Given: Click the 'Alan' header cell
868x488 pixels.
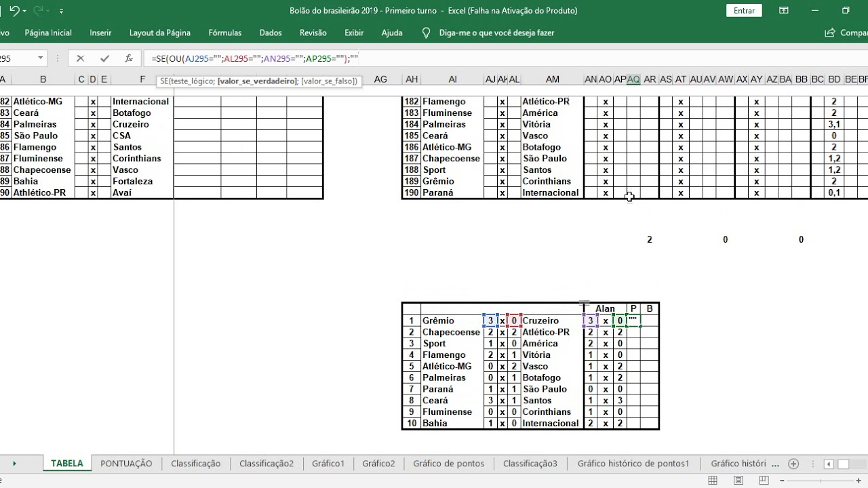Looking at the screenshot, I should click(x=605, y=308).
